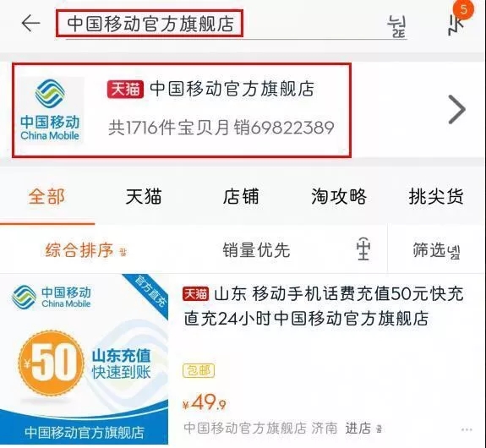The image size is (486, 448).
Task: Tap the glyph icon beside the search box
Action: click(x=396, y=26)
